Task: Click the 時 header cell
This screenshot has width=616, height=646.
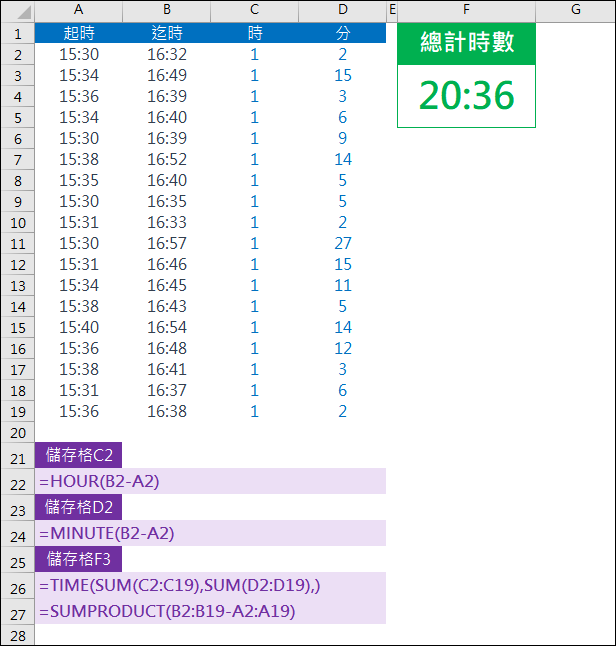Action: click(254, 33)
